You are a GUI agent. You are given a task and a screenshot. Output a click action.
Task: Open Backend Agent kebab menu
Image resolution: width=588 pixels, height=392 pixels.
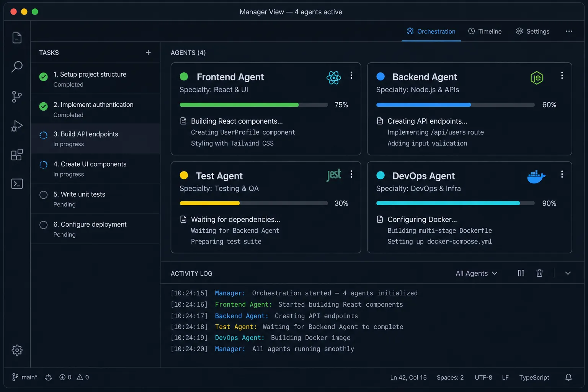tap(562, 75)
